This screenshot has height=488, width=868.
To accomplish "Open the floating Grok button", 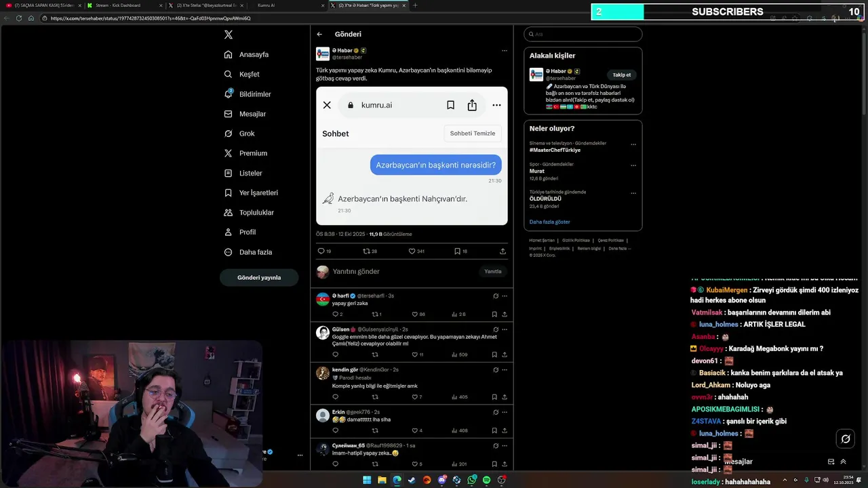I will click(846, 439).
